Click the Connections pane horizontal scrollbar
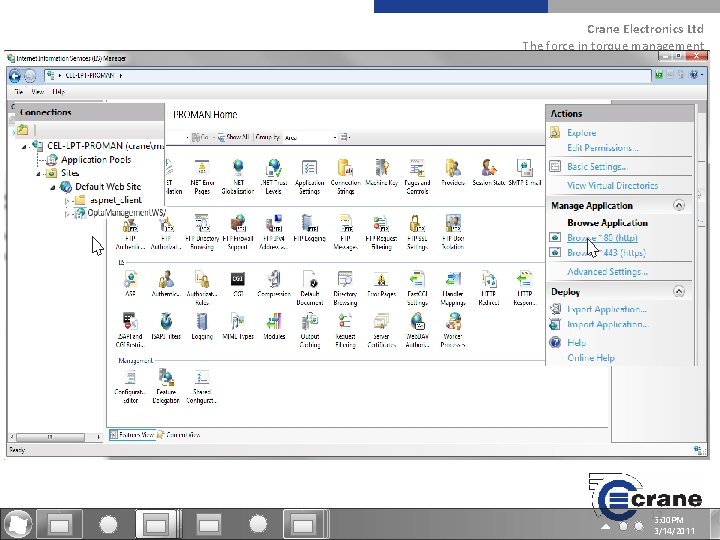 50,437
